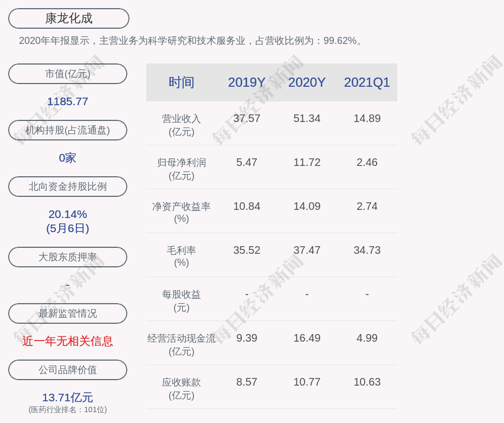Select the 经营活动现金流 row label
The image size is (504, 423).
(182, 338)
